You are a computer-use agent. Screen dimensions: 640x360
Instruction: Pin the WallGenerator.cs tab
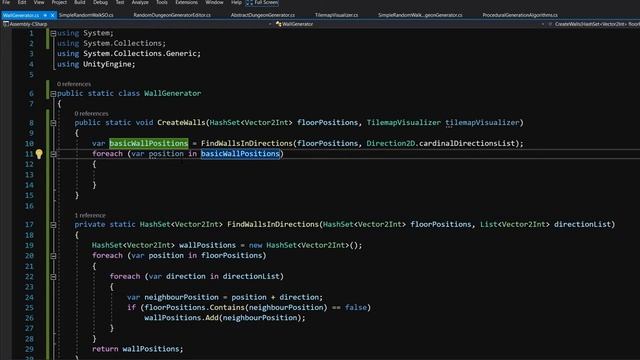click(x=45, y=15)
